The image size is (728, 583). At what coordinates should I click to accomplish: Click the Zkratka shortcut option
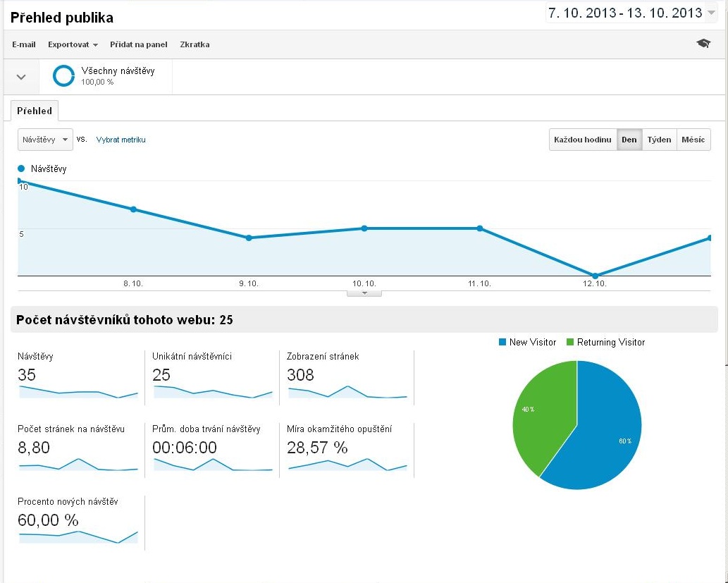pos(195,44)
